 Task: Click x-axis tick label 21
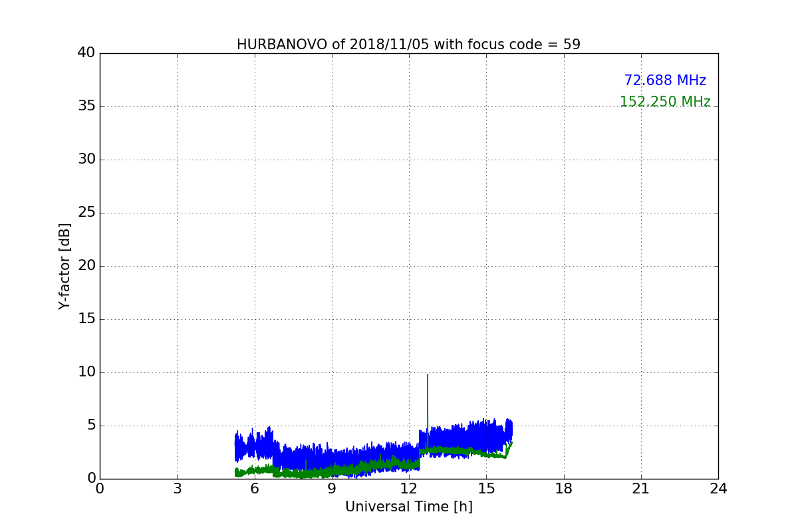(641, 489)
